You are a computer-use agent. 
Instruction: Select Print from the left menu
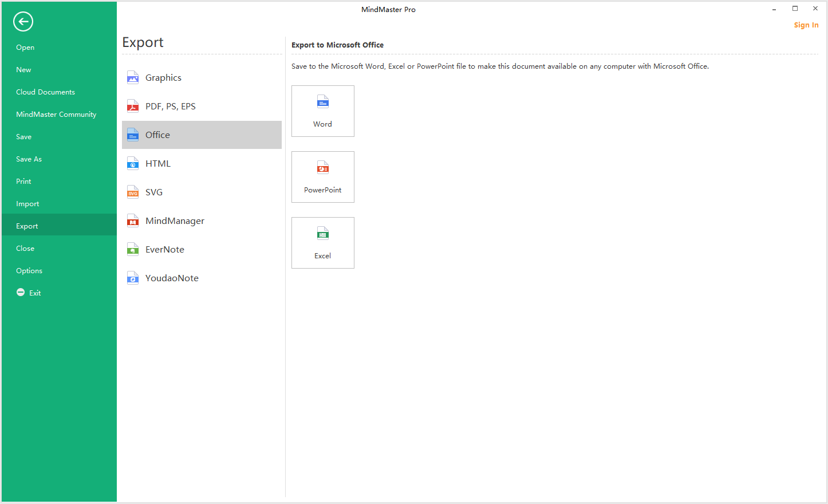coord(23,182)
